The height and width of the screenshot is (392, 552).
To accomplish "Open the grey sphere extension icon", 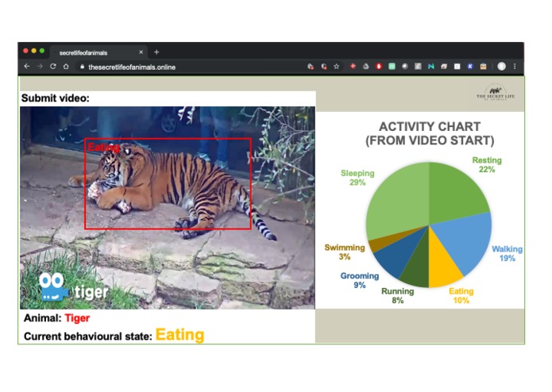I will point(405,66).
